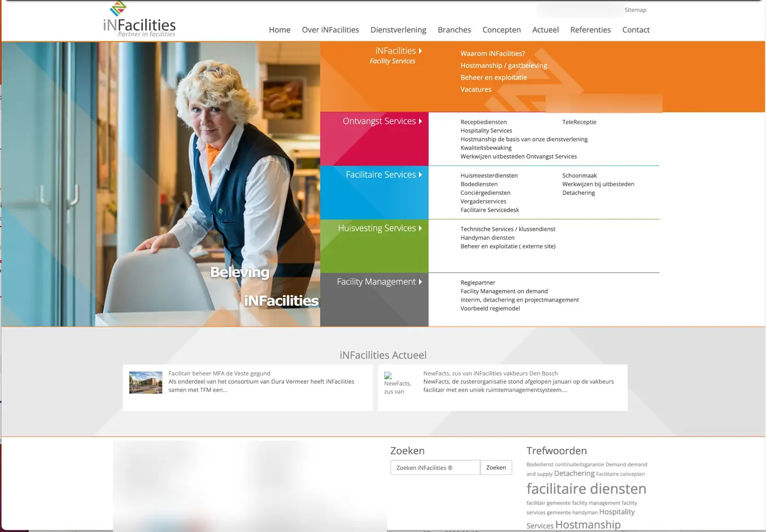Open the Kwaliteitsbewaking link
Image resolution: width=766 pixels, height=532 pixels.
point(486,148)
